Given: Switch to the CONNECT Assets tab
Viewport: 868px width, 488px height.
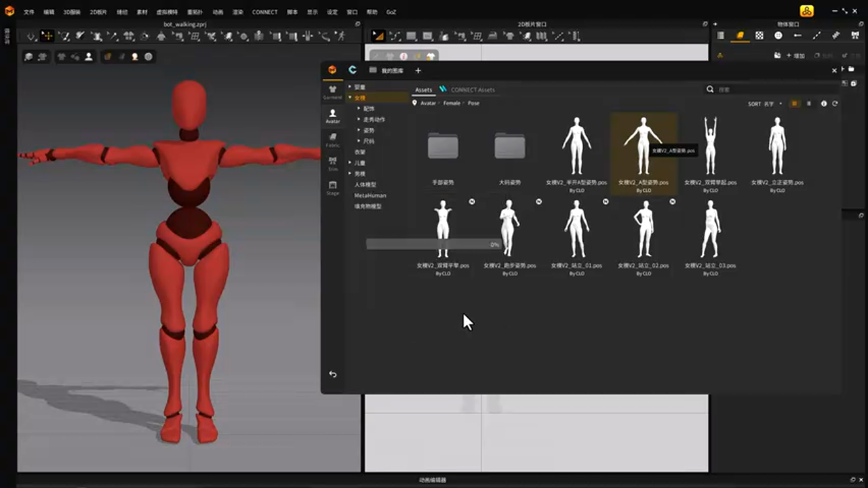Looking at the screenshot, I should (x=472, y=89).
